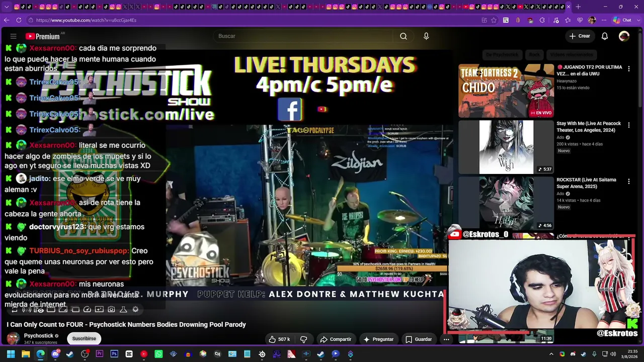Viewport: 644px width, 362px height.
Task: Open File Explorer from the taskbar
Action: (26, 354)
